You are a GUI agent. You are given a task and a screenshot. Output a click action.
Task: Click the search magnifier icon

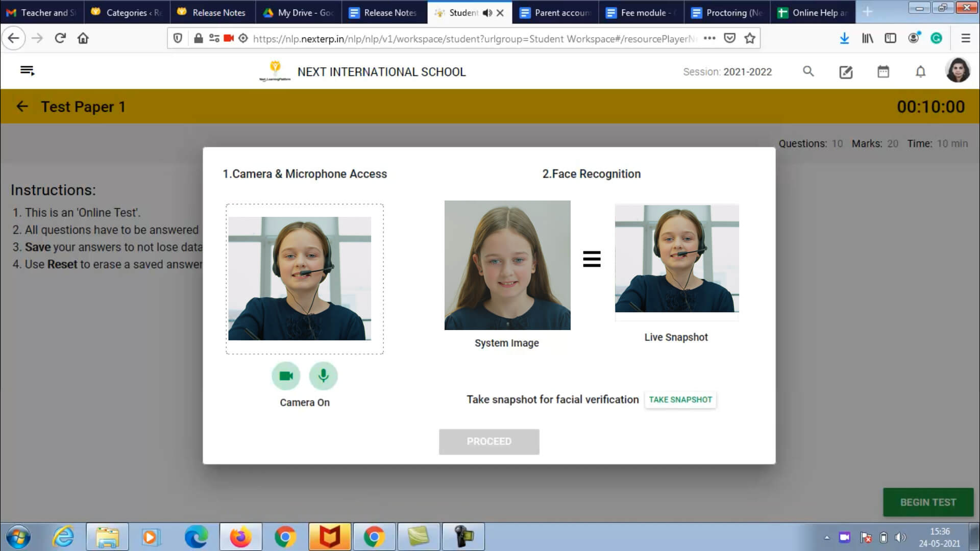click(x=808, y=71)
